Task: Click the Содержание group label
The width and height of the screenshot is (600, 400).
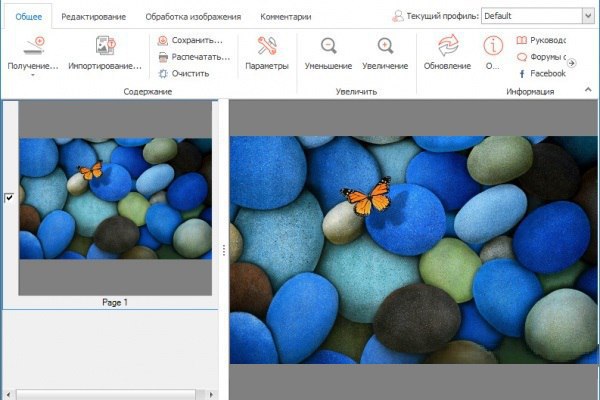Action: (x=148, y=91)
